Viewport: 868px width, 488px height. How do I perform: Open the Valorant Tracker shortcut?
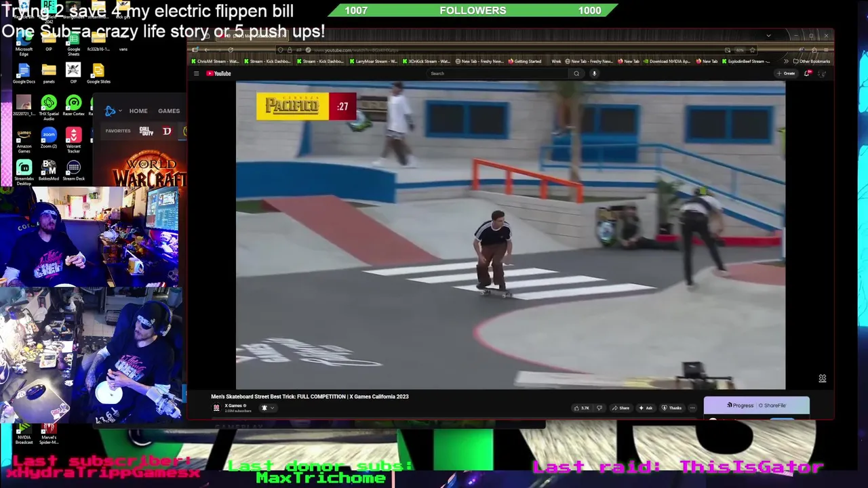pos(73,140)
